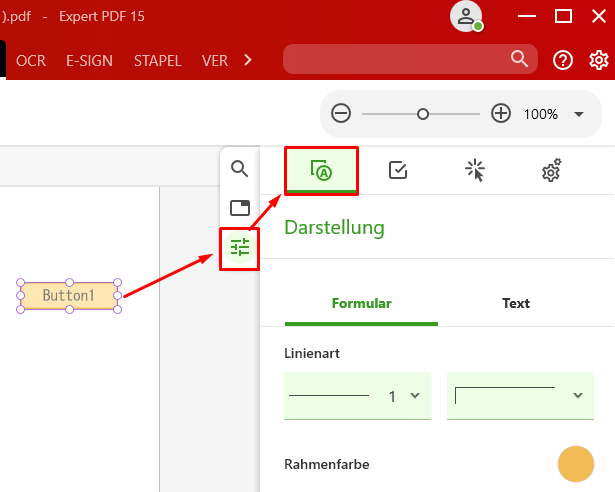Open the VER menu tab
The height and width of the screenshot is (492, 615).
(x=215, y=61)
